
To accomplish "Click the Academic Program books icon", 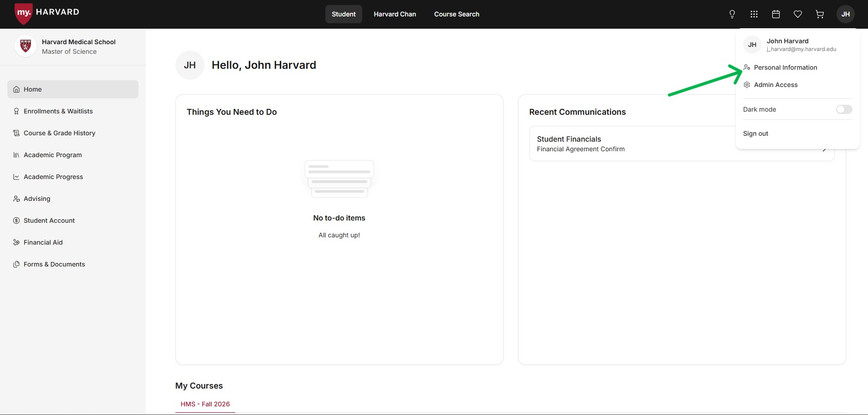I will click(x=16, y=155).
